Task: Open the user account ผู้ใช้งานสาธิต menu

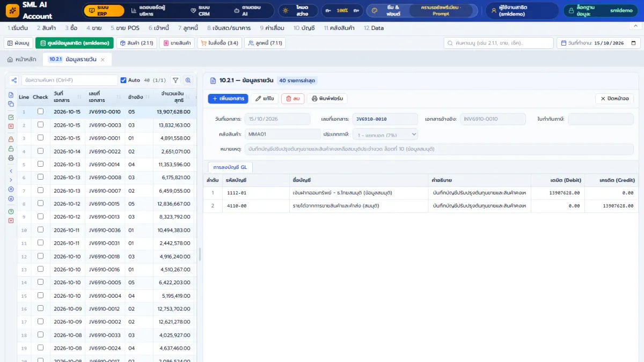Action: pyautogui.click(x=522, y=11)
